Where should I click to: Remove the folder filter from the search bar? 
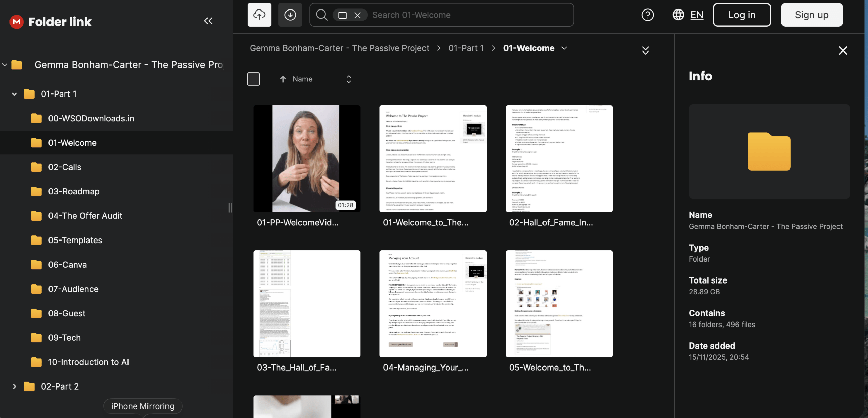[357, 15]
